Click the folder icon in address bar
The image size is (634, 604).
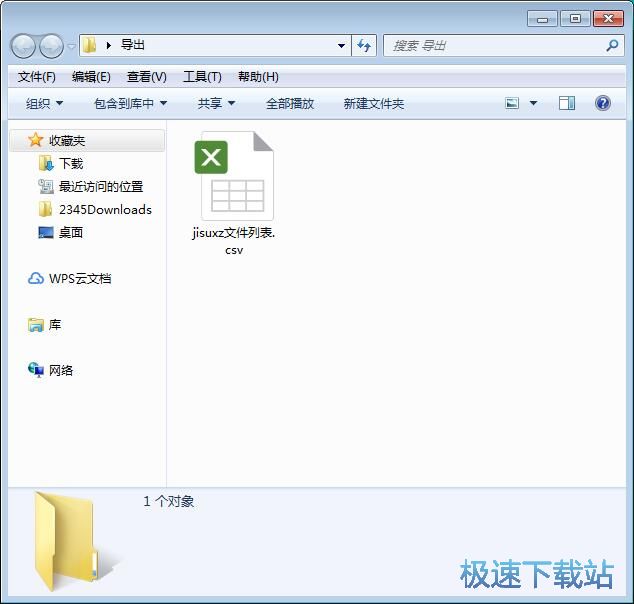click(89, 45)
